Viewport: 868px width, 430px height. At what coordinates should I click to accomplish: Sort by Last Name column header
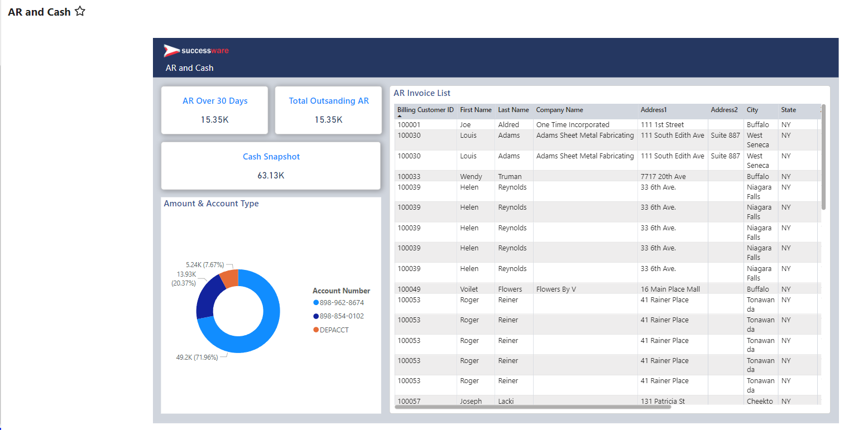pos(514,110)
